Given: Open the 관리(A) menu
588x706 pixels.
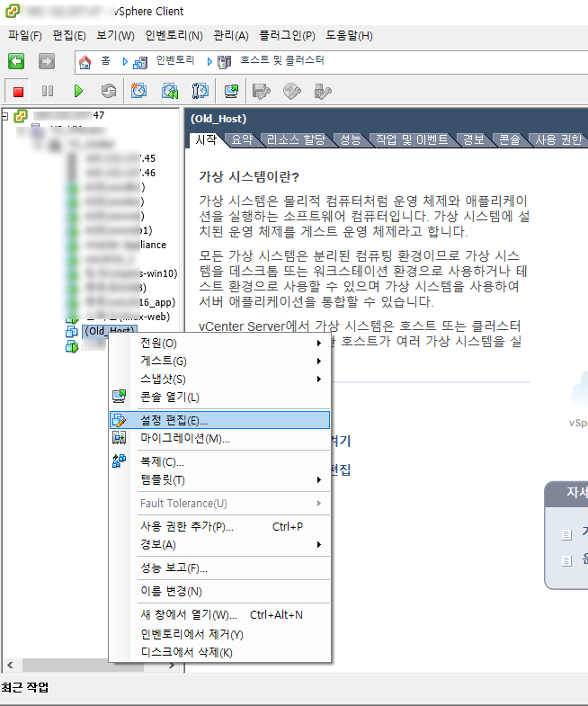Looking at the screenshot, I should coord(230,36).
